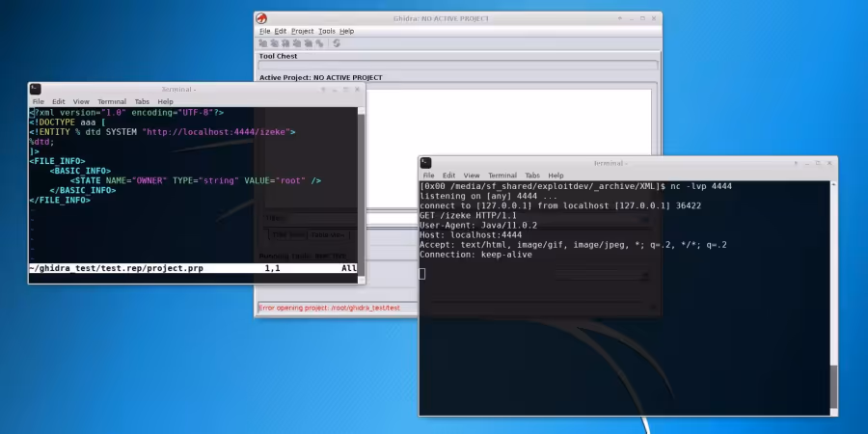Click the 'Accept: text/html, image/gif' header line
Image resolution: width=868 pixels, height=434 pixels.
(573, 245)
